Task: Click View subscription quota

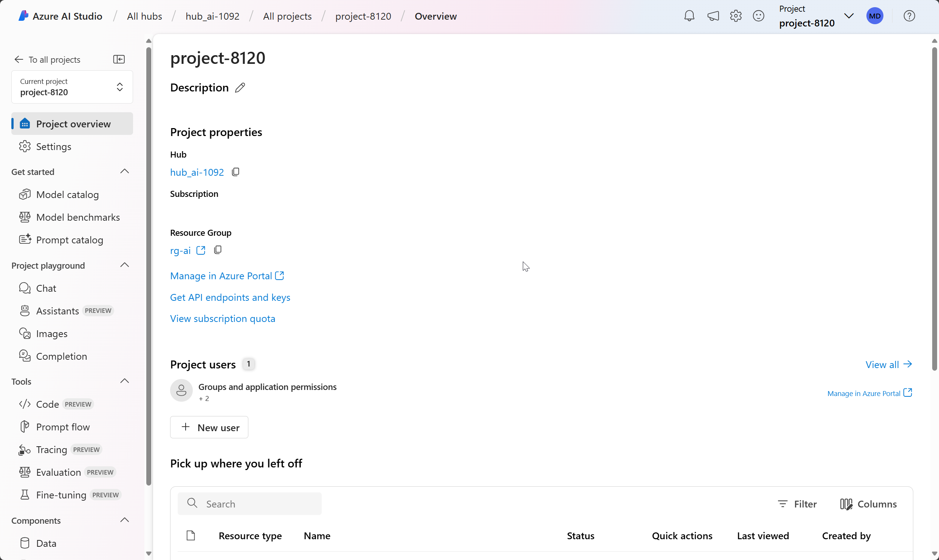Action: tap(223, 319)
